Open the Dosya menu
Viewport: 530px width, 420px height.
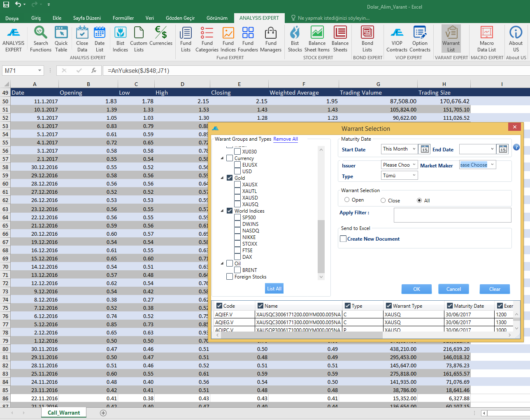(12, 18)
